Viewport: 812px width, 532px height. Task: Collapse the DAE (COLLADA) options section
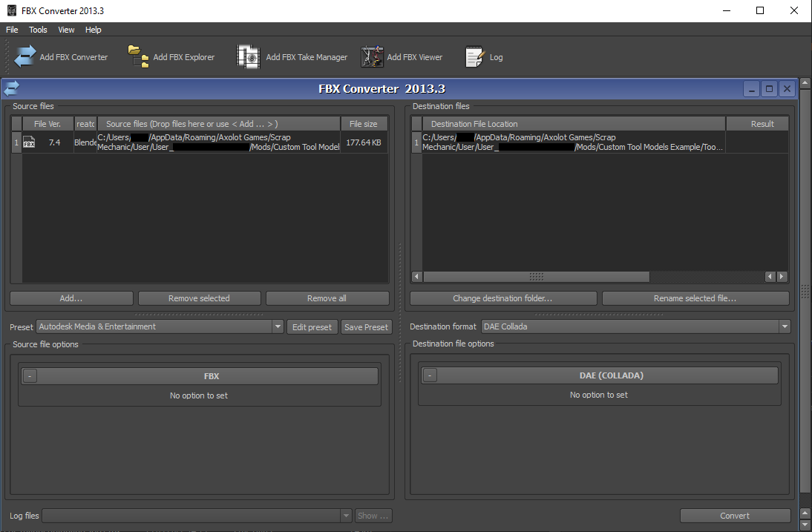(430, 375)
